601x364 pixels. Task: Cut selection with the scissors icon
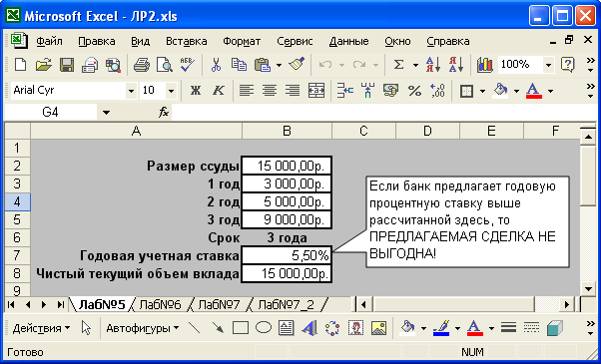coord(216,65)
